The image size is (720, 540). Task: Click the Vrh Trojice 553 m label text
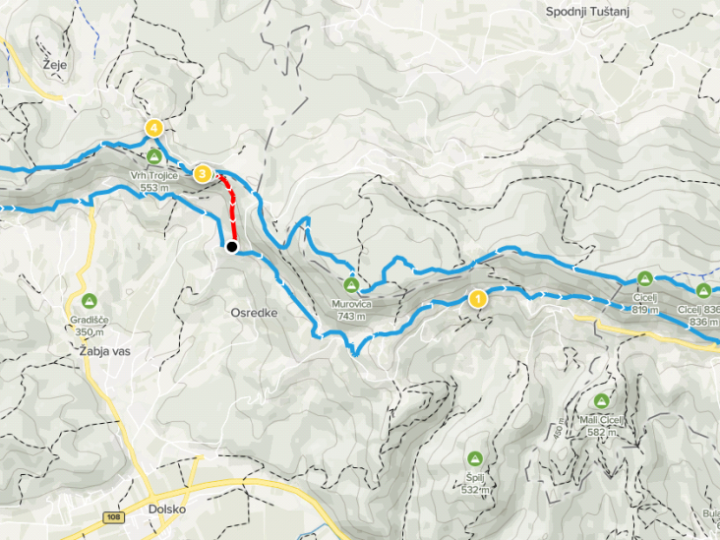click(154, 182)
